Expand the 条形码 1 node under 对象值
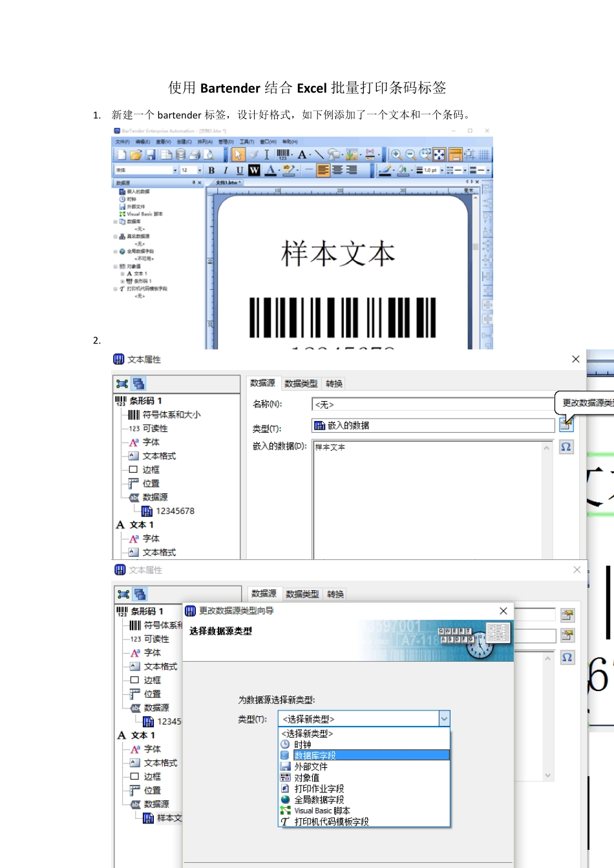 (x=122, y=281)
